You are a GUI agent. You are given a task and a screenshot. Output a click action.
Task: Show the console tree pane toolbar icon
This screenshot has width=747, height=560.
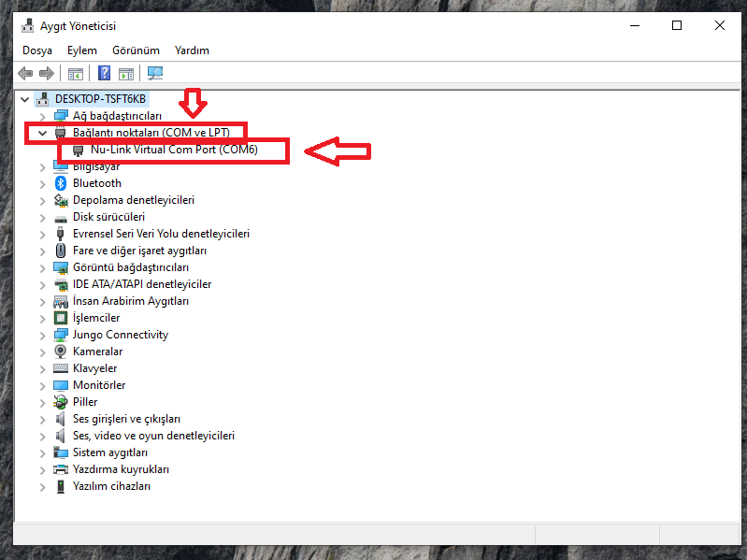point(76,73)
